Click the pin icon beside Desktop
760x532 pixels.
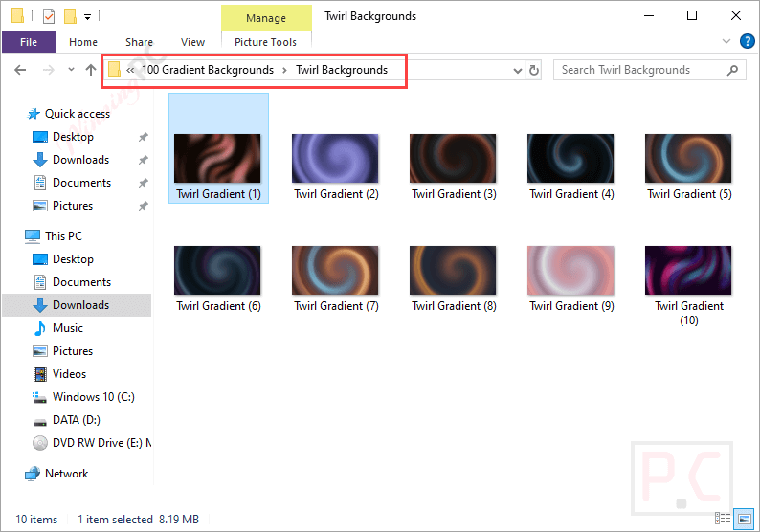143,137
